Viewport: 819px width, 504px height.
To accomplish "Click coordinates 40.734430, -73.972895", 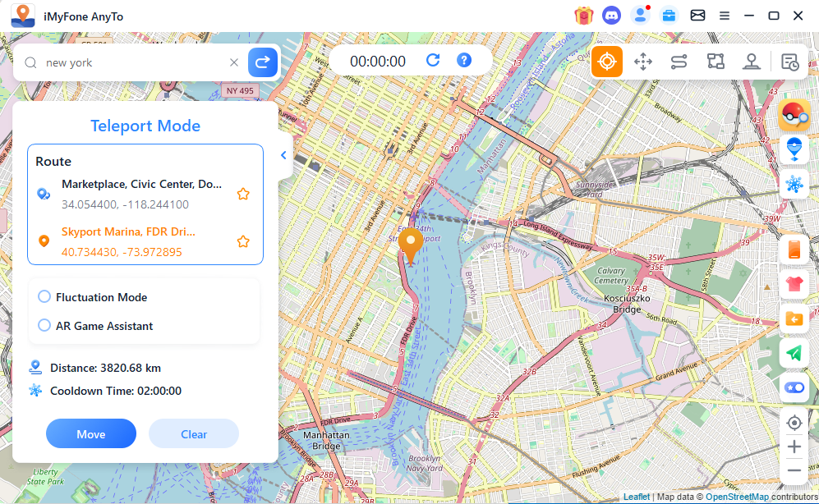I will pyautogui.click(x=122, y=252).
